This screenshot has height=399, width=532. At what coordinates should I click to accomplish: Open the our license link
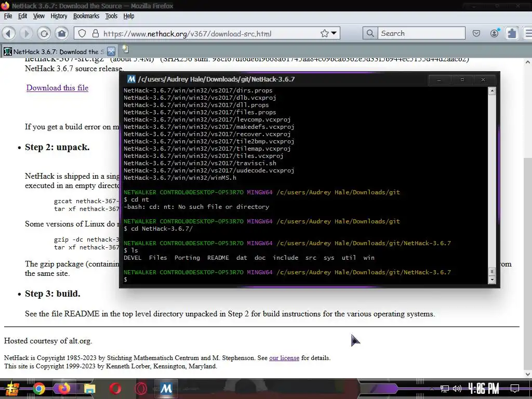pos(284,358)
